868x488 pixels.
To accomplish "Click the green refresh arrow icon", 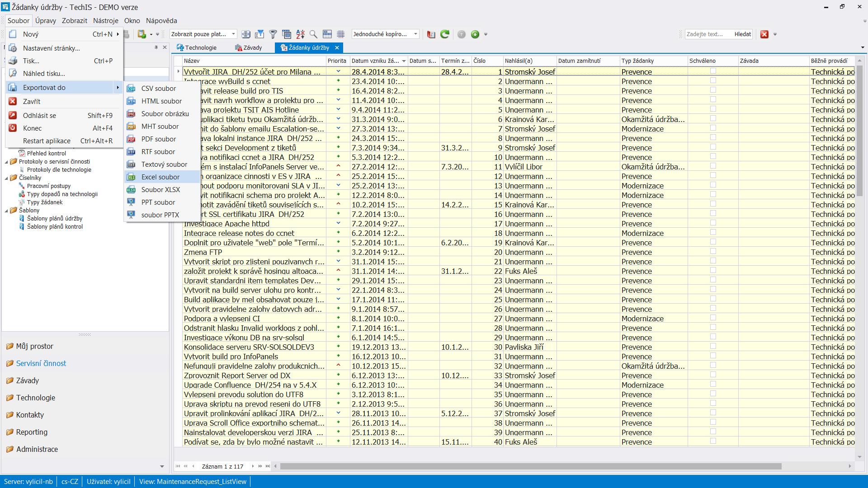I will [x=445, y=34].
